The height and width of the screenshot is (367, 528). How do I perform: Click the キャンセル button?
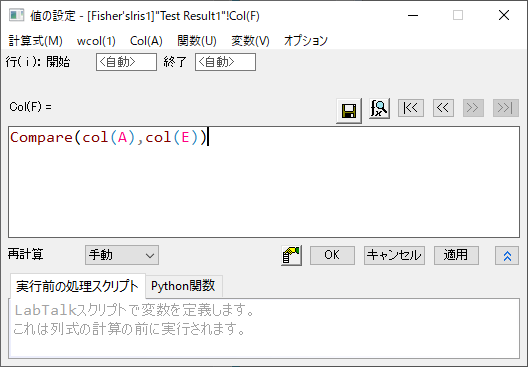point(394,255)
